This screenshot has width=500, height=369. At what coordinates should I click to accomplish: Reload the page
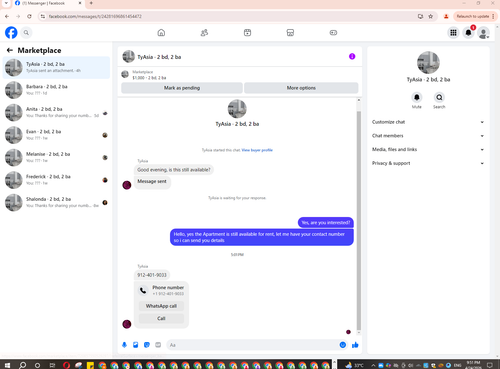(x=29, y=16)
